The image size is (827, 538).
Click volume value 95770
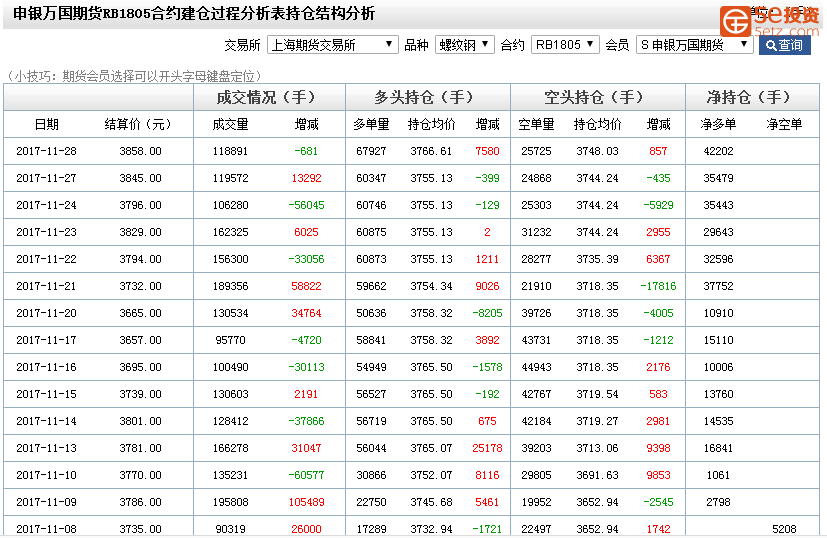(230, 340)
